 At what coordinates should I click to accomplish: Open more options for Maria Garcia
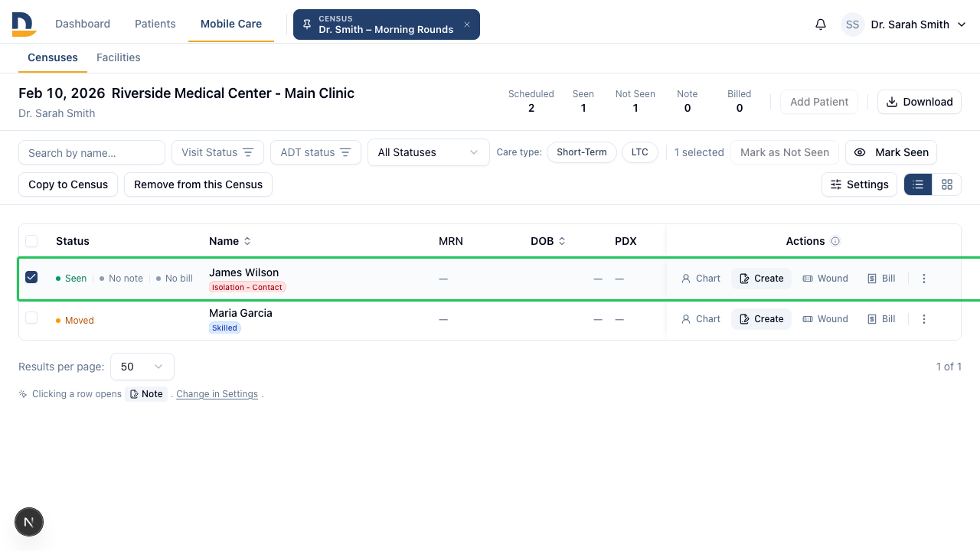point(924,319)
